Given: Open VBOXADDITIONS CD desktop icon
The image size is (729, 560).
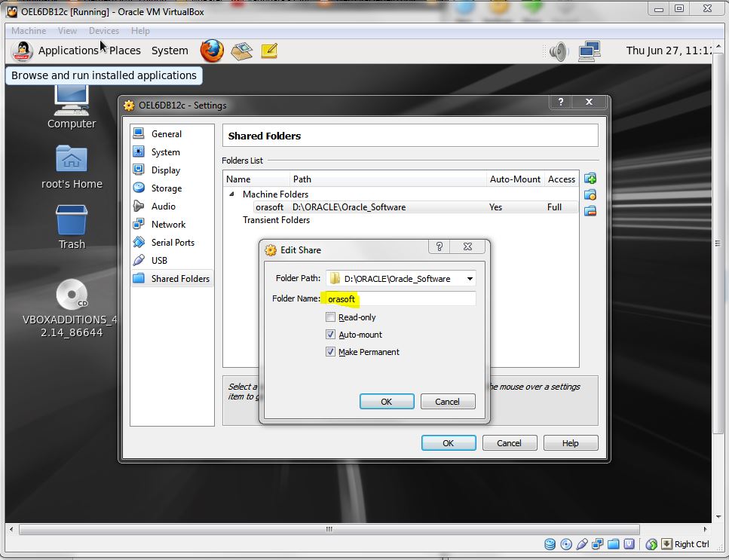Looking at the screenshot, I should coord(72,308).
